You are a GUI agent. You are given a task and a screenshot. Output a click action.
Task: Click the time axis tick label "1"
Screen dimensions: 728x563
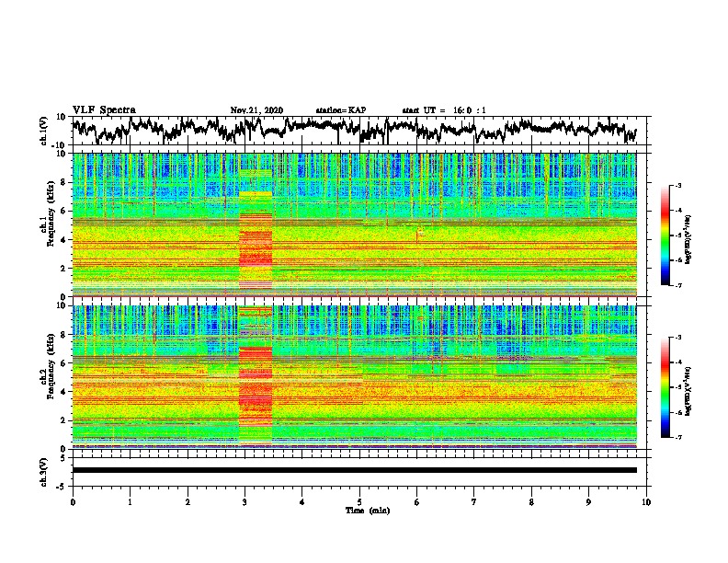pyautogui.click(x=130, y=502)
